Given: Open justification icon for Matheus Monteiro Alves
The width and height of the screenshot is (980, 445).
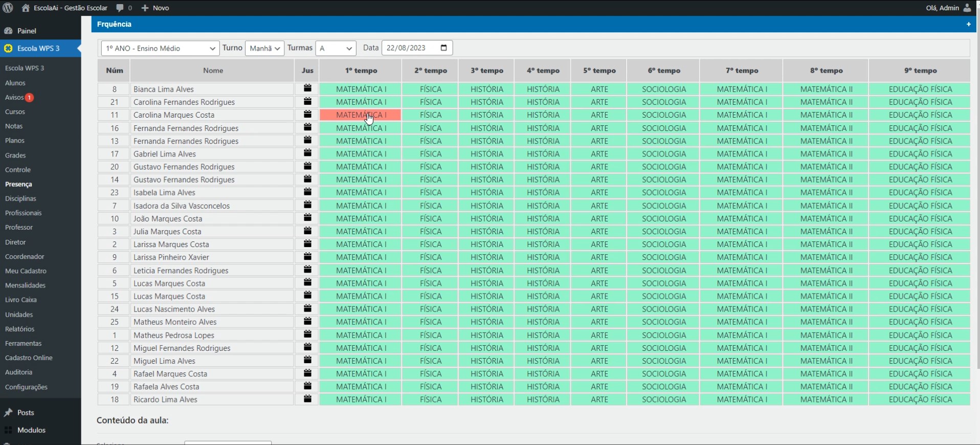Looking at the screenshot, I should [307, 321].
